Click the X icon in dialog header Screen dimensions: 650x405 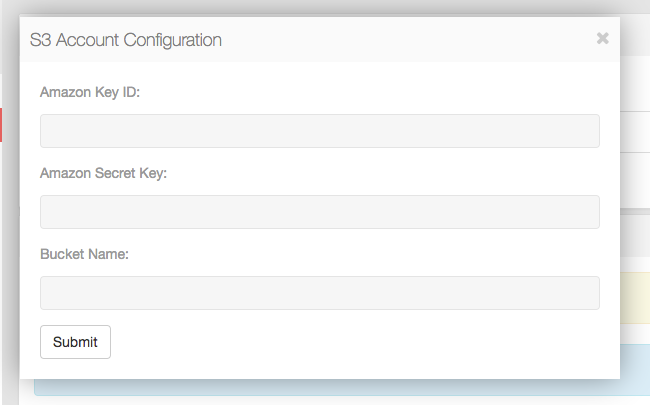(602, 39)
